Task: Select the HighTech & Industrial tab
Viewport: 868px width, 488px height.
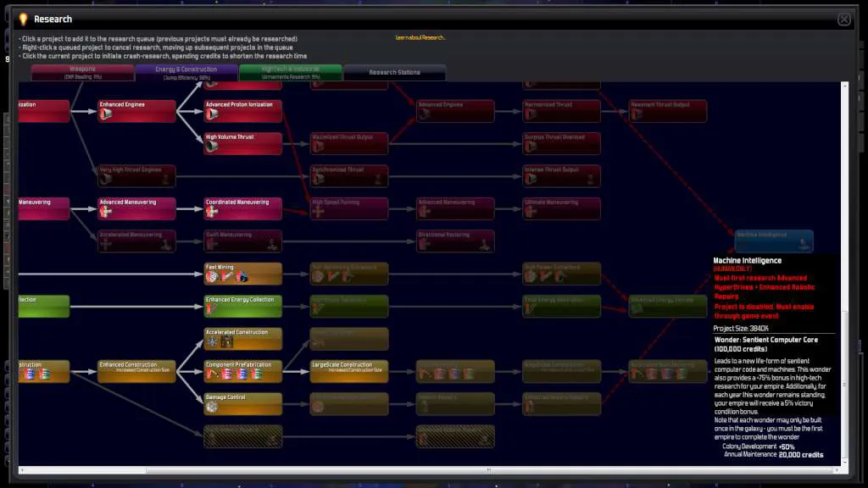Action: pyautogui.click(x=291, y=73)
